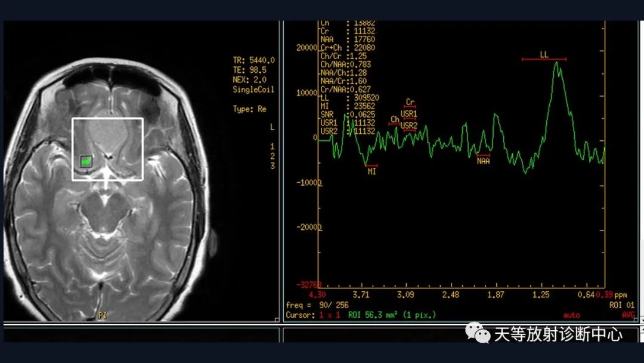Click the red 4.30 ppm axis limit
This screenshot has height=363, width=644.
[x=317, y=295]
